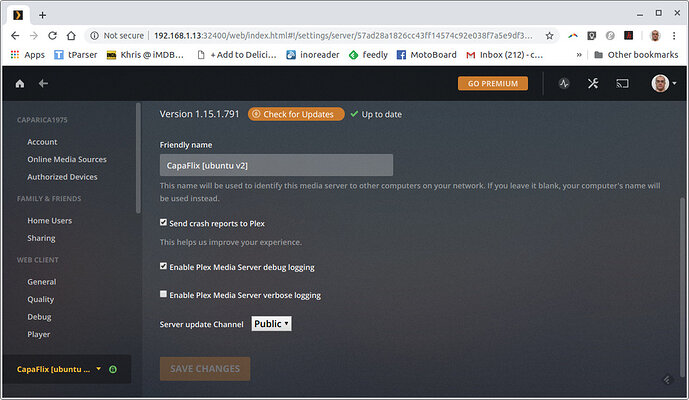The image size is (689, 400).
Task: Open the MotoBoard bookmark
Action: click(x=427, y=55)
